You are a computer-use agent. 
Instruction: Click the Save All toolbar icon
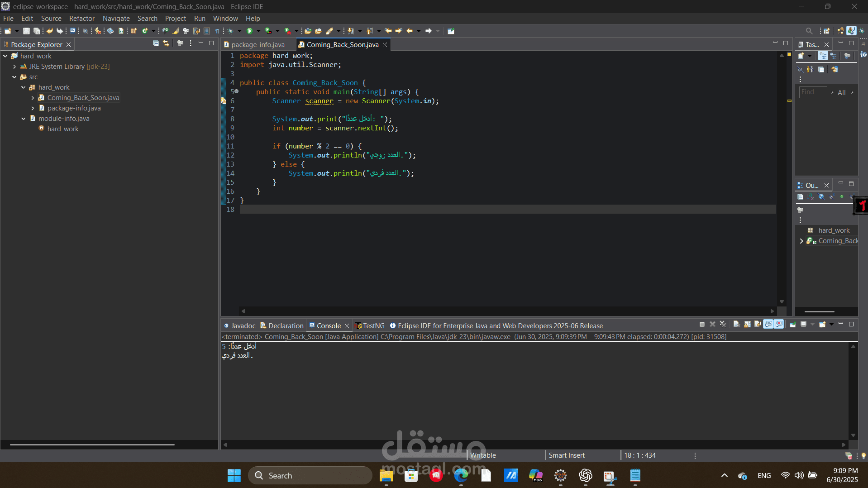37,31
